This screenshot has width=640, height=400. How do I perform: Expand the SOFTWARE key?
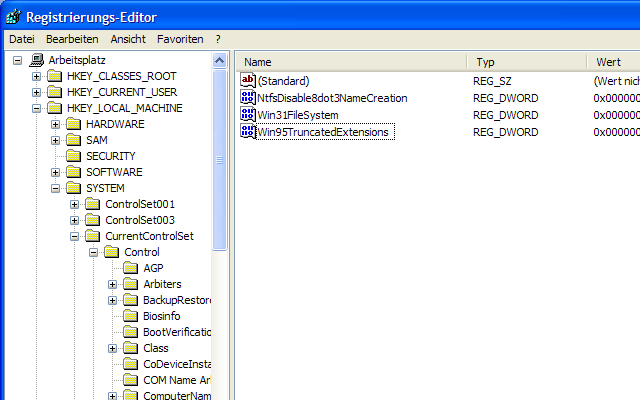[56, 172]
